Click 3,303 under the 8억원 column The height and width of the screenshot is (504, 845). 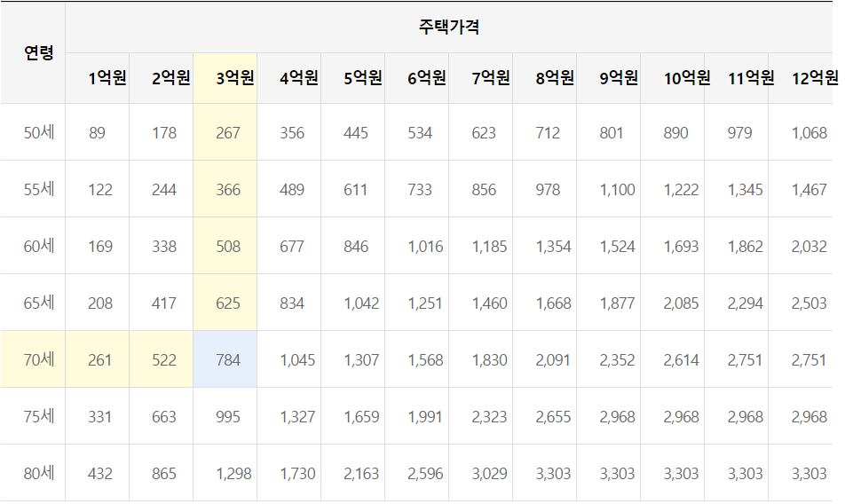pyautogui.click(x=554, y=473)
